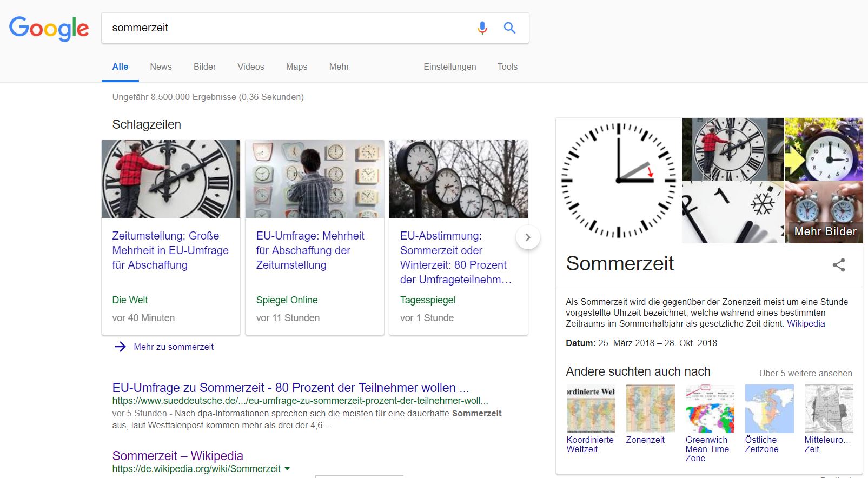Click the share icon beside Sommerzeit
The height and width of the screenshot is (478, 868).
[x=838, y=265]
